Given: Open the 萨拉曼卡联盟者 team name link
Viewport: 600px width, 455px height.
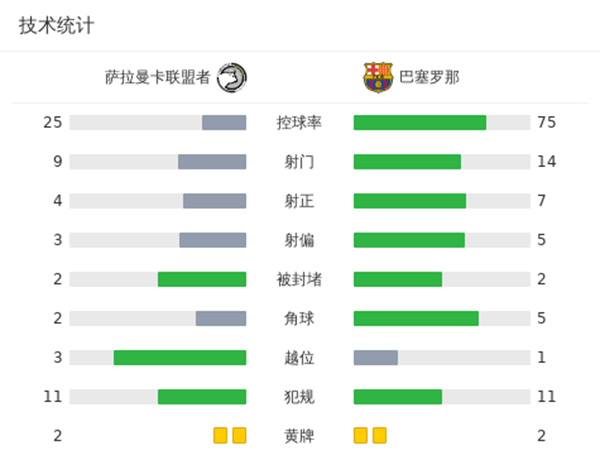Looking at the screenshot, I should tap(156, 77).
